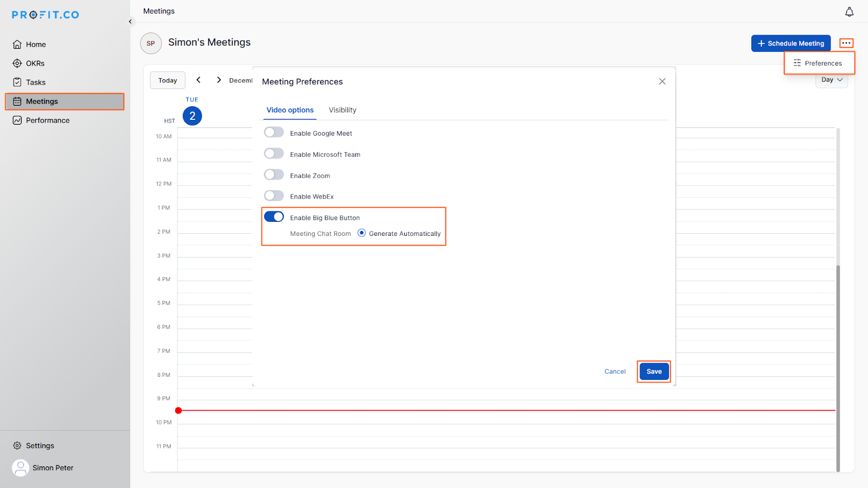Image resolution: width=868 pixels, height=488 pixels.
Task: Open the three-dot more options menu
Action: coord(846,43)
